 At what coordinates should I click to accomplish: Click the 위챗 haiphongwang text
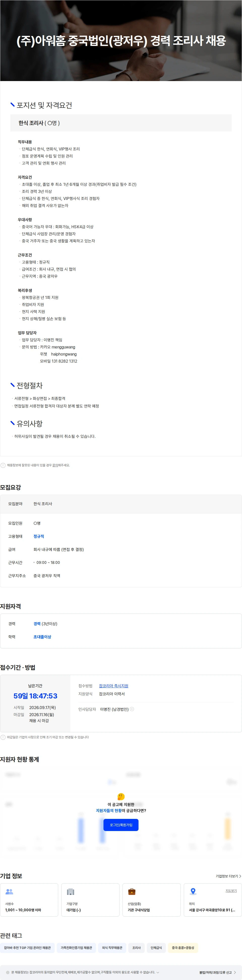pyautogui.click(x=58, y=354)
